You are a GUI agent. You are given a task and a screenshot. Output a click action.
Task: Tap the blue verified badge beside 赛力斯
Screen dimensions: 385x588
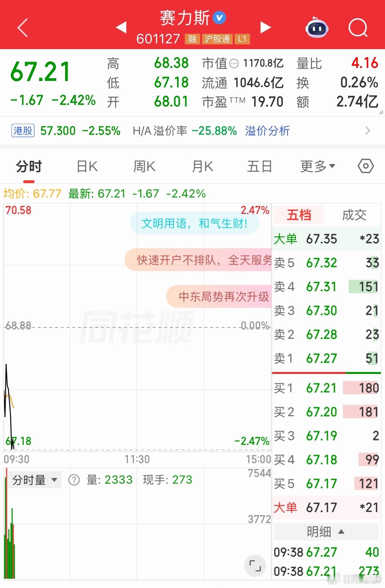(x=219, y=18)
